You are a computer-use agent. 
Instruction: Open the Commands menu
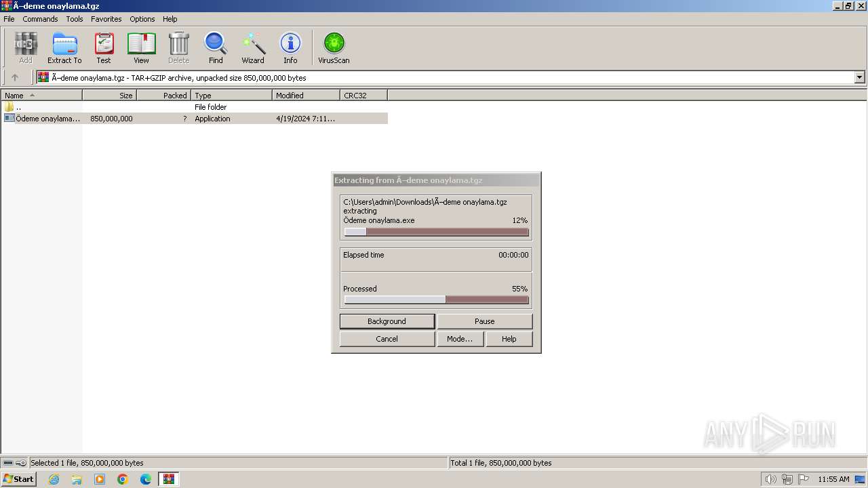[40, 19]
